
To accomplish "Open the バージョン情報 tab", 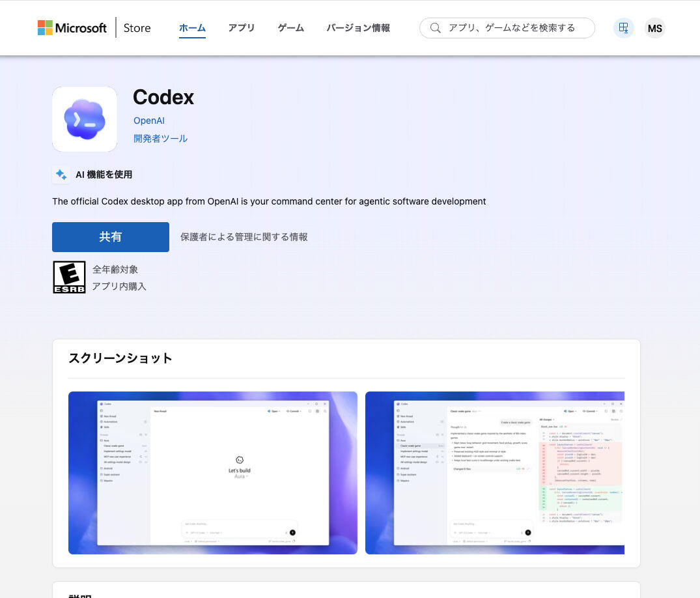I will pyautogui.click(x=357, y=28).
